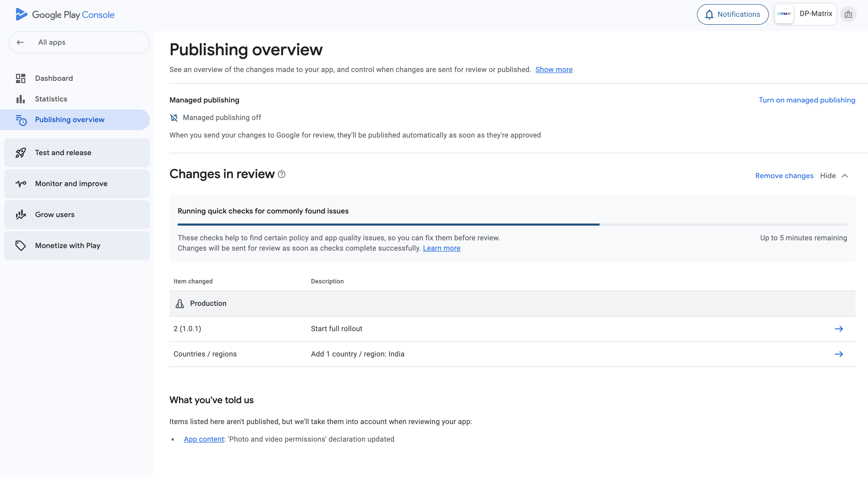This screenshot has height=477, width=868.
Task: Click help icon next to Changes in review
Action: click(x=281, y=174)
